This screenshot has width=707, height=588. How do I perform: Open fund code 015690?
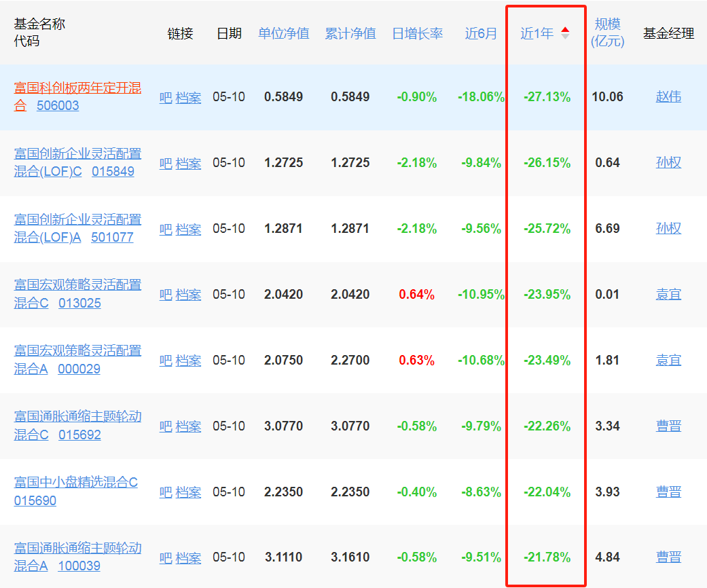(x=35, y=500)
